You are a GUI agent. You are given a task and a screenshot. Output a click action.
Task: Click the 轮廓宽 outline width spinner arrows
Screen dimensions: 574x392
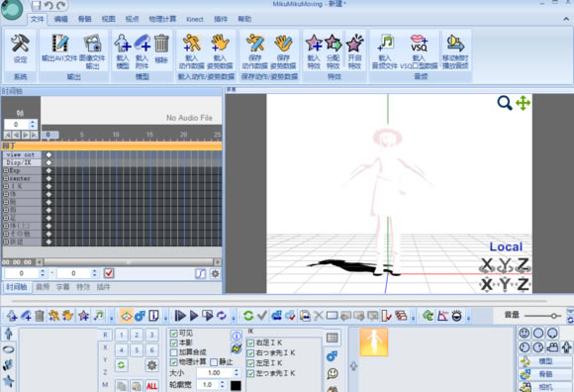tap(223, 384)
